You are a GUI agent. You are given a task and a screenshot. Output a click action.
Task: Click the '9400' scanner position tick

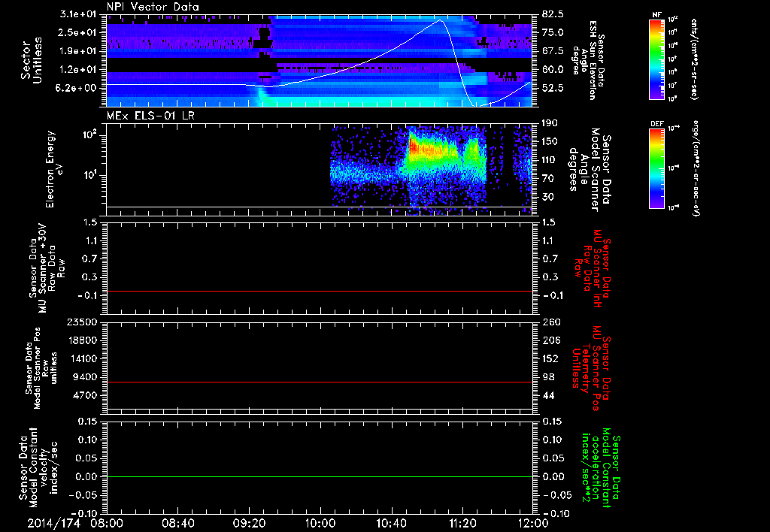(86, 377)
